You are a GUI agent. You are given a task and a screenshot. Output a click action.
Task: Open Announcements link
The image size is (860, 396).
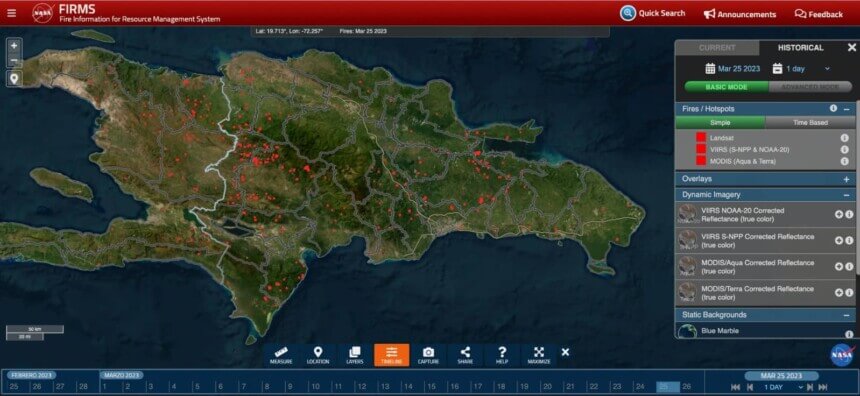[x=740, y=14]
